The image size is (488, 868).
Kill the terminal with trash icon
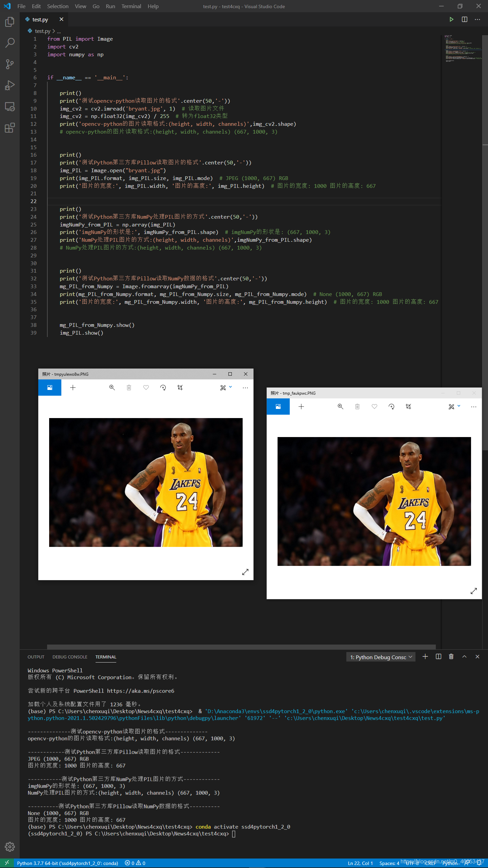pos(451,657)
